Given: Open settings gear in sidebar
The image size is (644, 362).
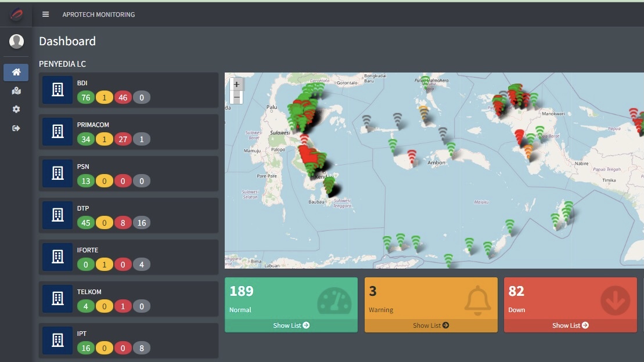Looking at the screenshot, I should coord(16,110).
